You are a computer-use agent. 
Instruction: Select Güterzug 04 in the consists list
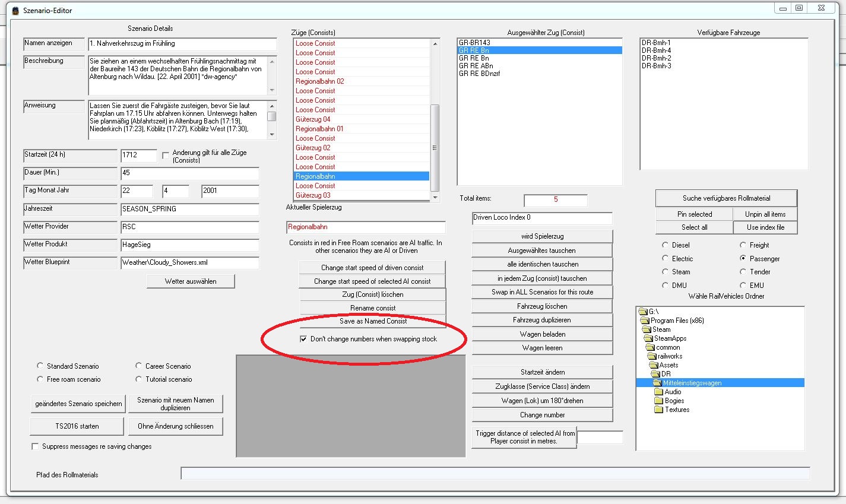pyautogui.click(x=313, y=119)
